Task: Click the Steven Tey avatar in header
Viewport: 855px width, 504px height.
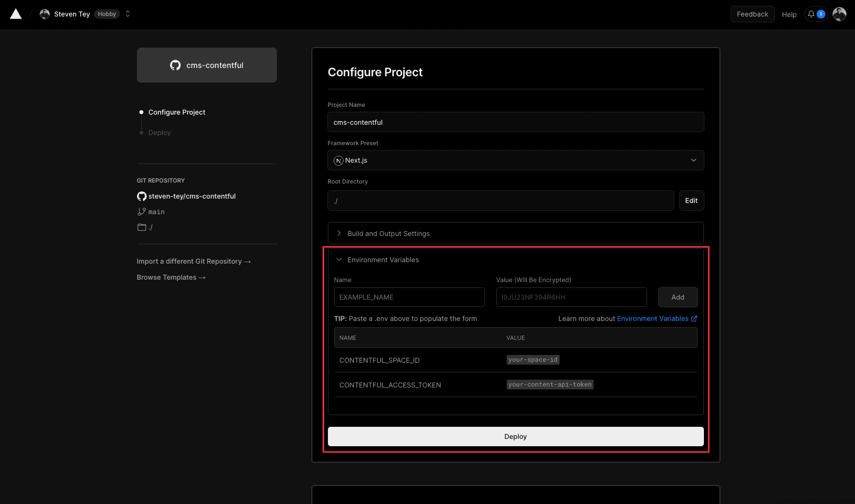Action: [x=45, y=14]
